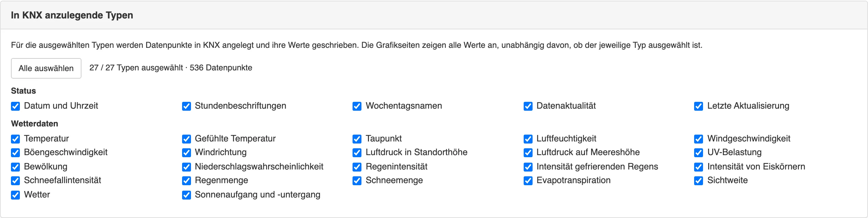868x218 pixels.
Task: Uncheck the Datum und Uhrzeit checkbox
Action: [15, 106]
